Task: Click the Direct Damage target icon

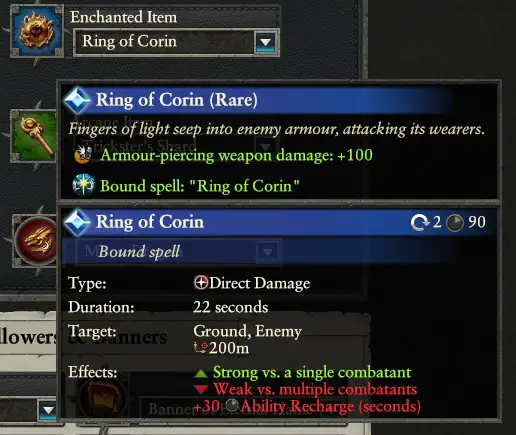Action: 201,283
